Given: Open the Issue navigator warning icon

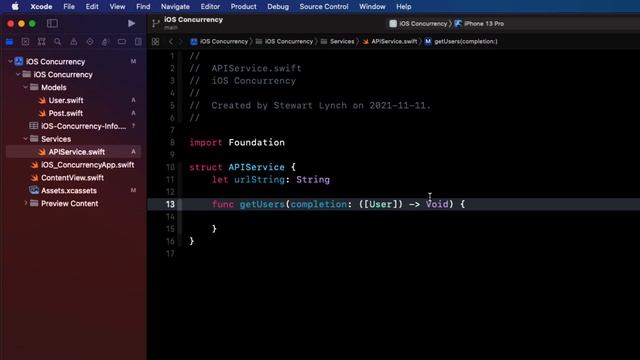Looking at the screenshot, I should tap(73, 42).
